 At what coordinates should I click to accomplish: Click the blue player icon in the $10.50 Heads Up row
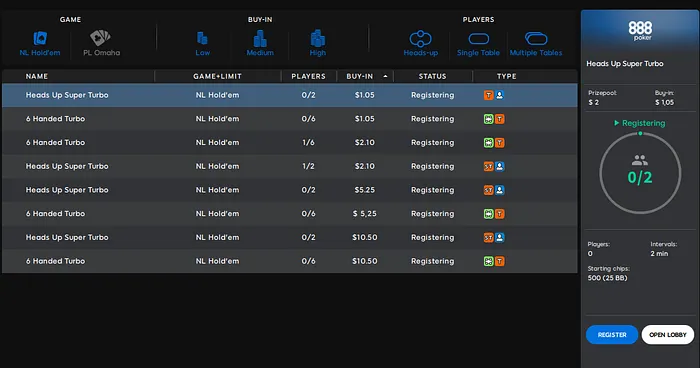click(500, 238)
